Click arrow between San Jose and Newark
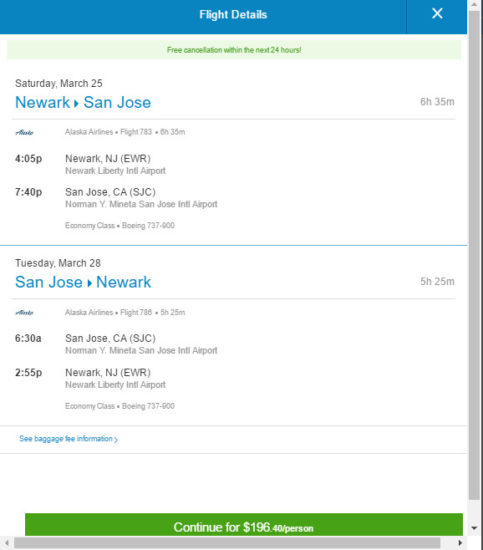Screen dimensions: 483x550 [89, 283]
